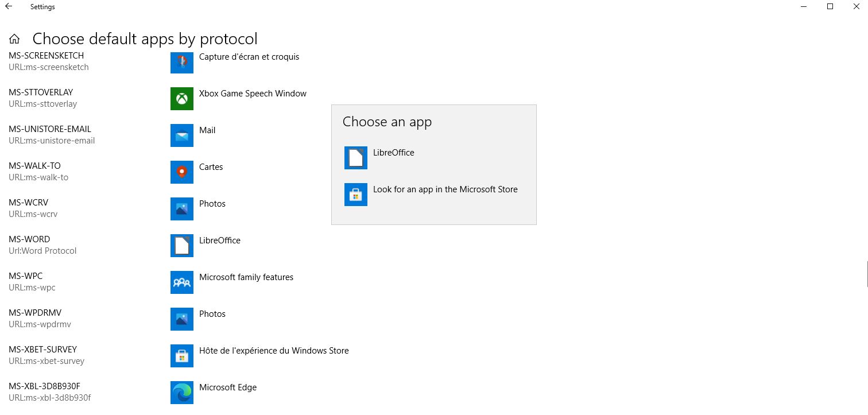Click the Home icon in Settings

(x=14, y=38)
